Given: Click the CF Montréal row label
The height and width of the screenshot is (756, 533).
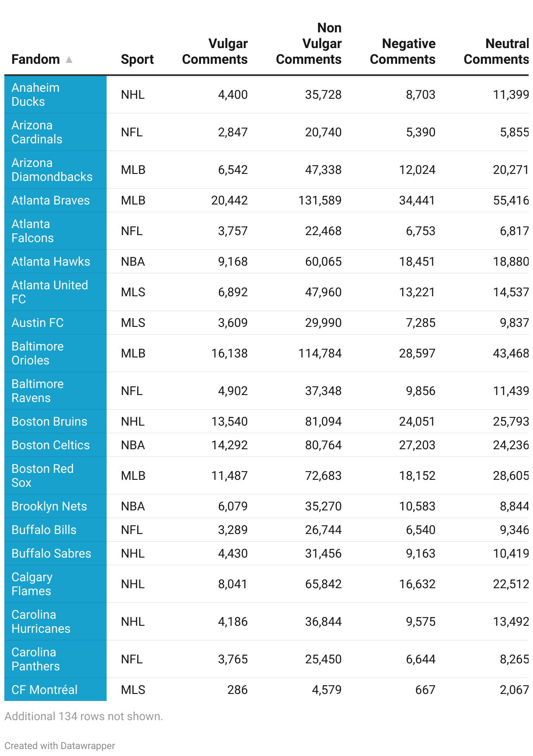Looking at the screenshot, I should tap(45, 690).
